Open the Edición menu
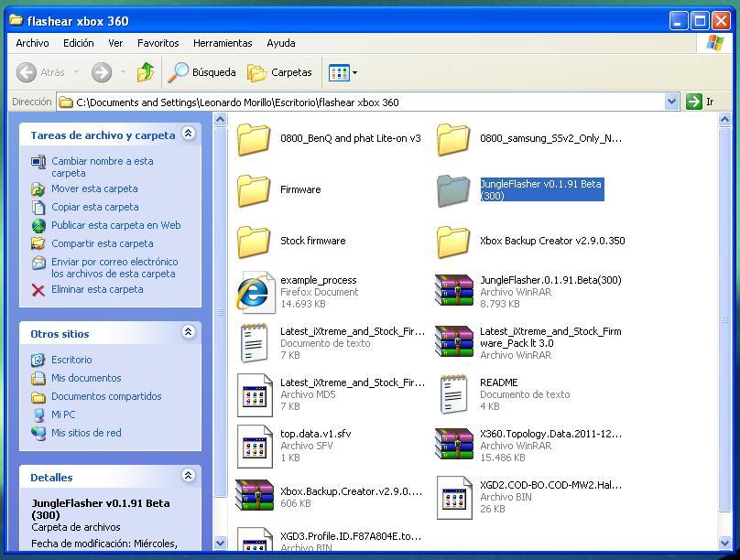Screen dimensions: 740x560 [x=79, y=43]
